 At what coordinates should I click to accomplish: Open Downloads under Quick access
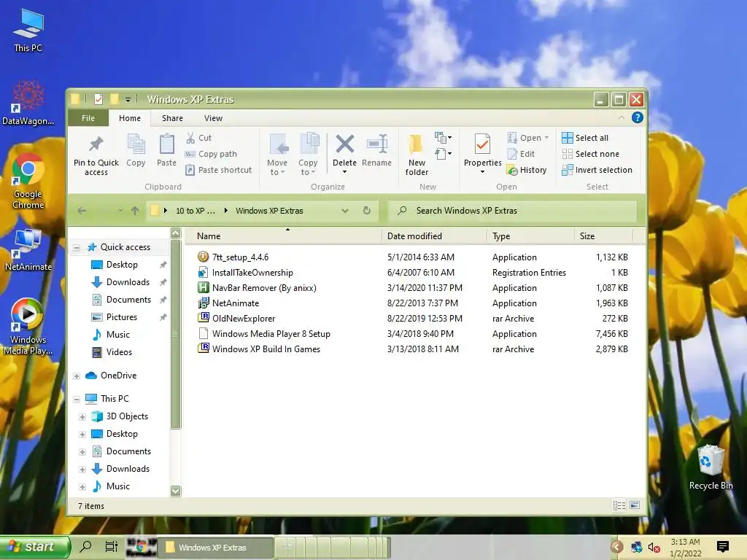pyautogui.click(x=128, y=282)
